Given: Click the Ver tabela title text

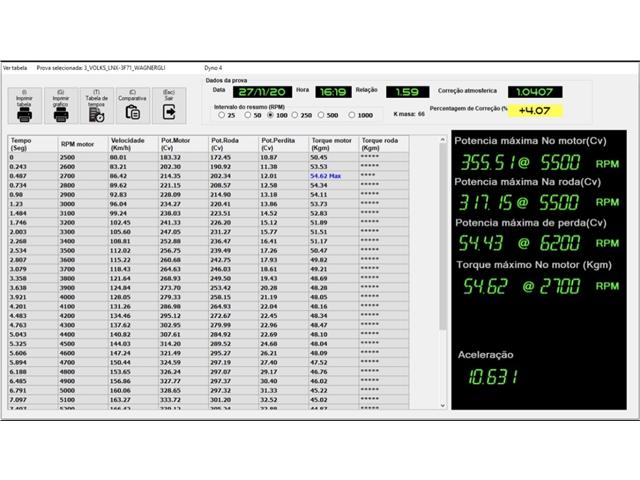Looking at the screenshot, I should [15, 68].
